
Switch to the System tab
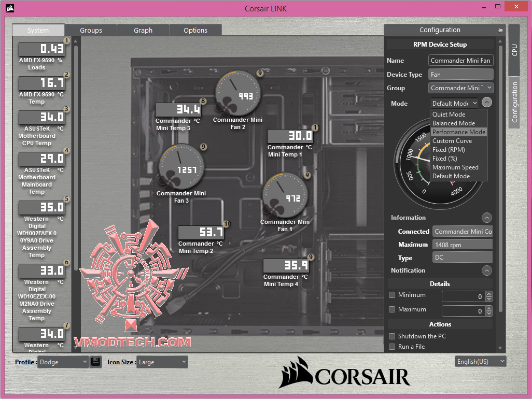(x=38, y=30)
